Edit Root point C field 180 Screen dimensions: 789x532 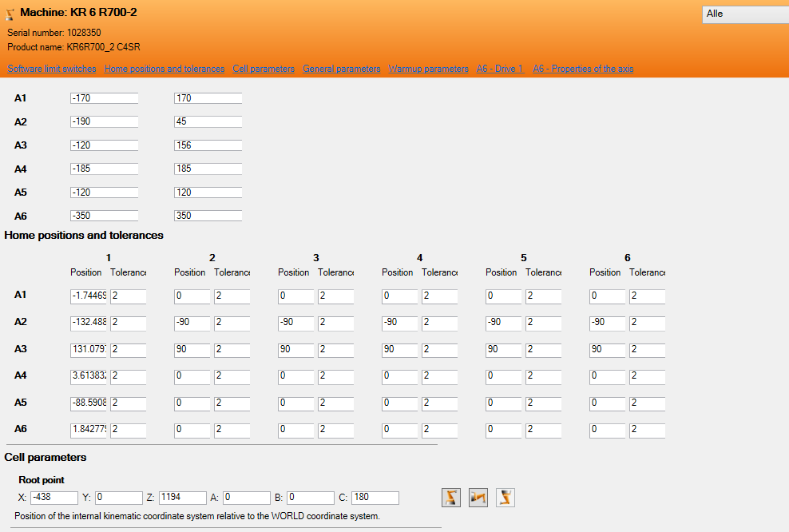click(375, 498)
